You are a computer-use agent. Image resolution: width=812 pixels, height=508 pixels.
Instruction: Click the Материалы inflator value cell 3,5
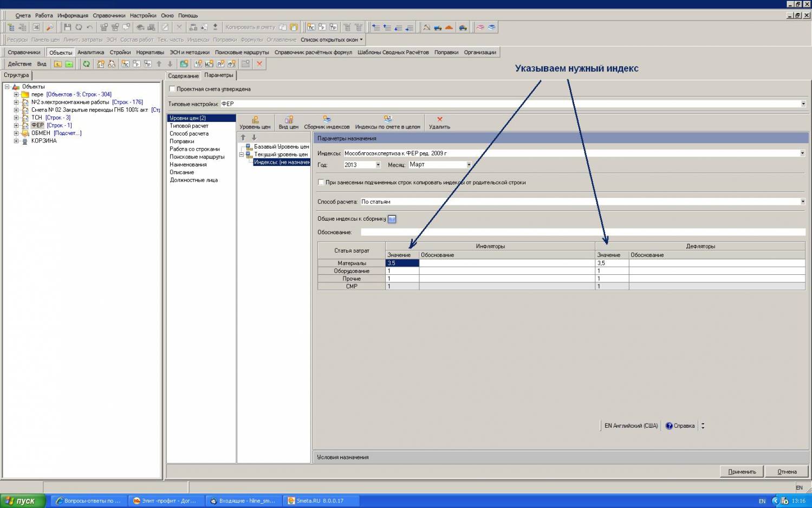click(402, 263)
